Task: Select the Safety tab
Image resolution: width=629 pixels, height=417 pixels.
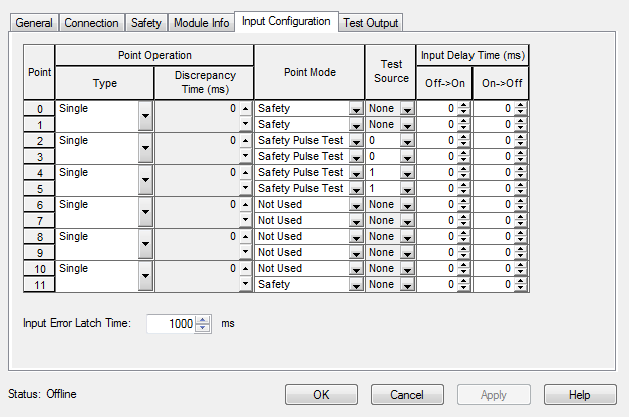Action: (x=146, y=23)
